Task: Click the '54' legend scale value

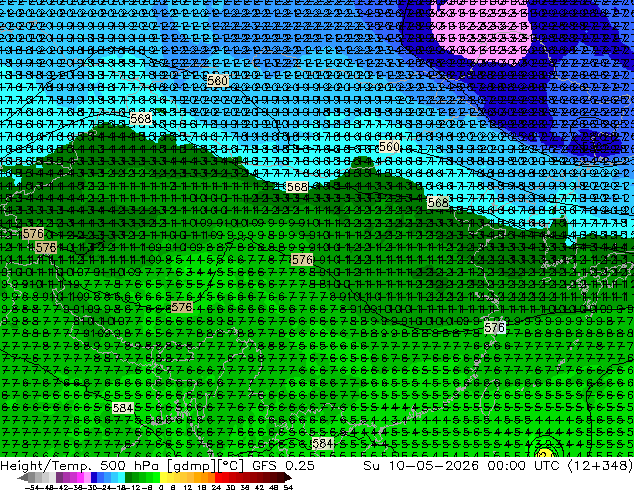Action: pos(288,488)
